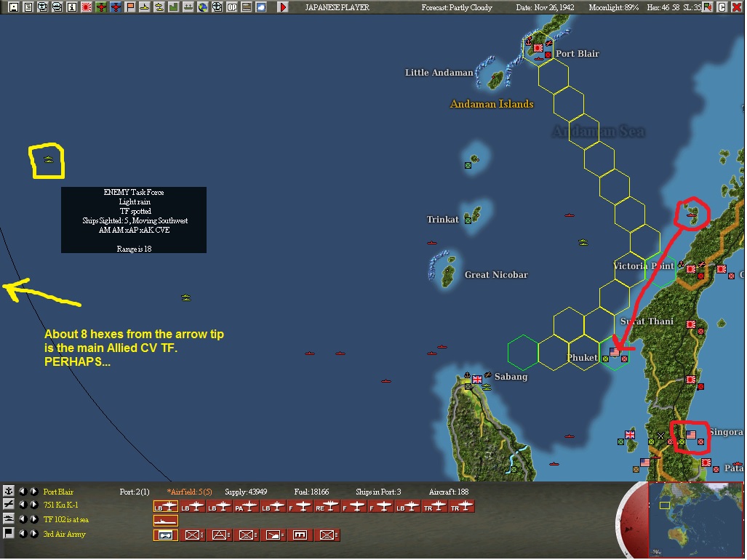Select the TF 102 ship silhouette icon
The height and width of the screenshot is (560, 747).
point(165,521)
